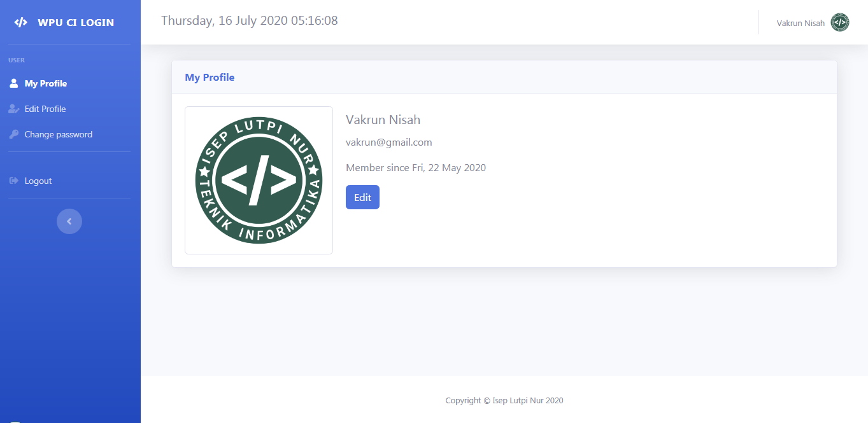Click the Copyright Isep Lutpi Nur 2020 footer
This screenshot has height=423, width=868.
504,401
